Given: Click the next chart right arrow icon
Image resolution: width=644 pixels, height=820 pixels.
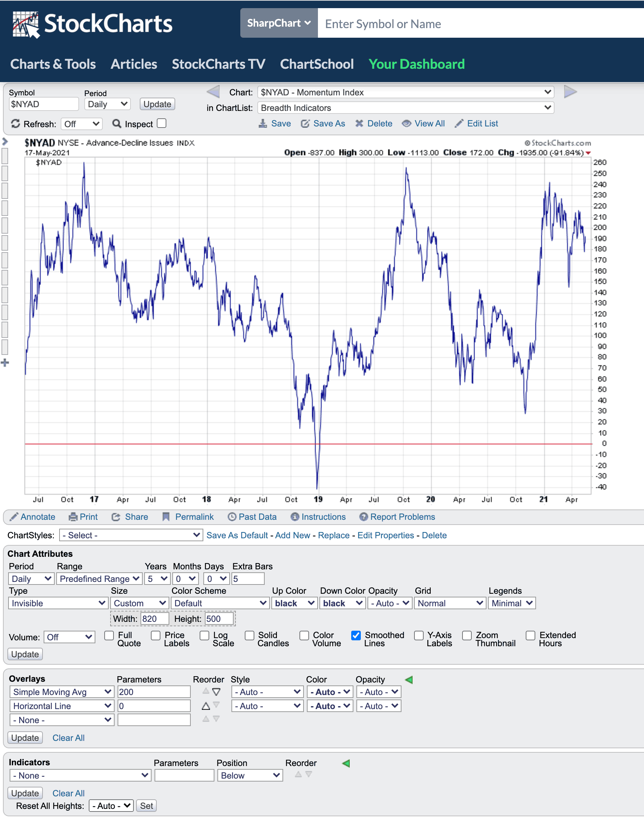Looking at the screenshot, I should (570, 92).
